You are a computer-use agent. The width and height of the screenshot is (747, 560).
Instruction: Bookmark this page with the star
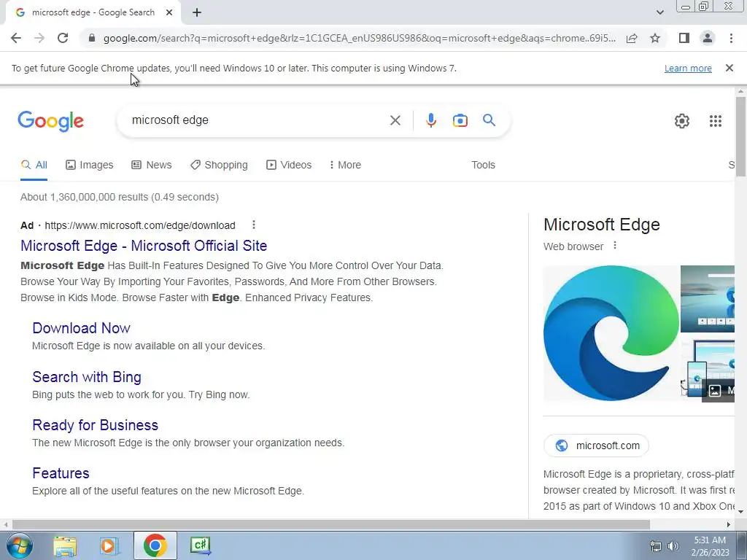pos(655,38)
